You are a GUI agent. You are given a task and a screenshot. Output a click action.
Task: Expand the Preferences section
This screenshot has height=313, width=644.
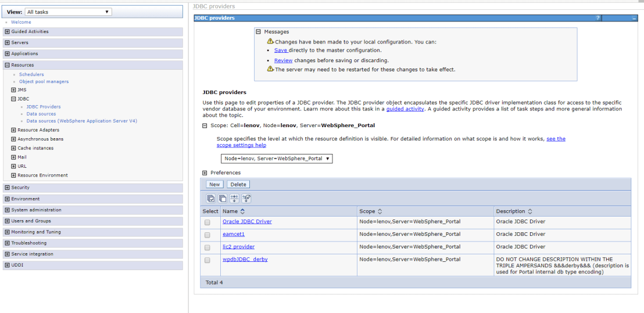(205, 173)
